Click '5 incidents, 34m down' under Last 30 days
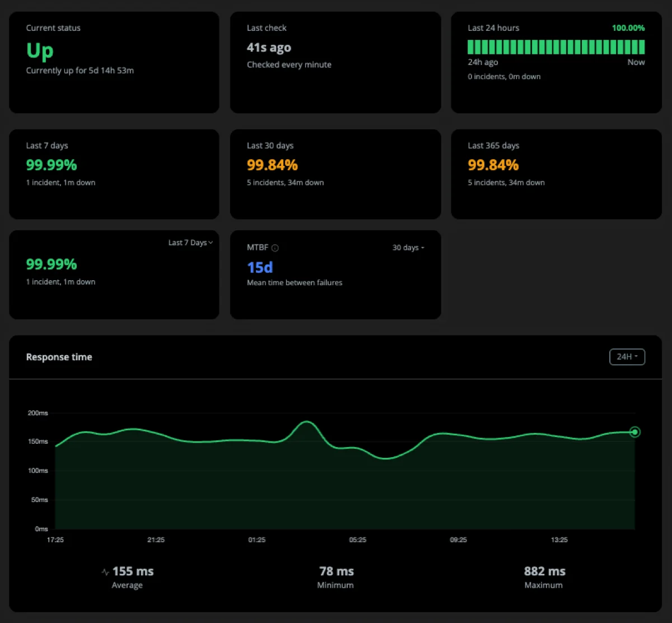672x623 pixels. [285, 183]
